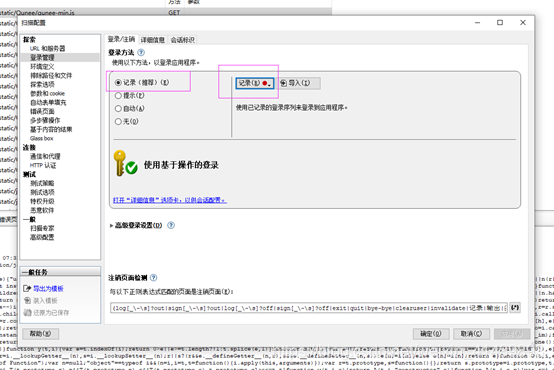Select 高级配置 in the tree
Image resolution: width=554 pixels, height=370 pixels.
click(x=42, y=237)
